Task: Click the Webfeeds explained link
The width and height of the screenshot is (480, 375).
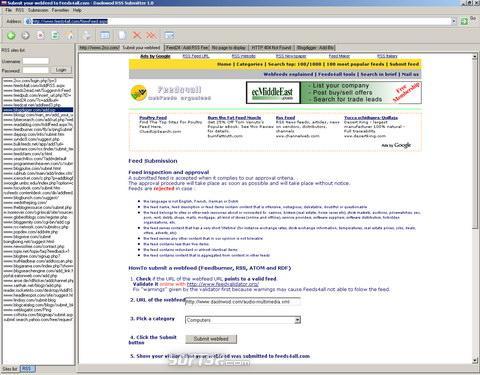Action: (x=288, y=74)
